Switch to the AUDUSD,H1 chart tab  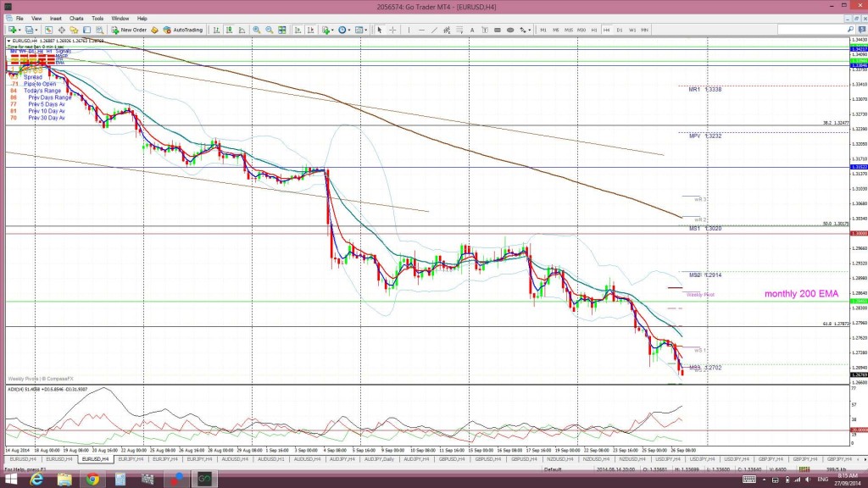click(x=270, y=459)
